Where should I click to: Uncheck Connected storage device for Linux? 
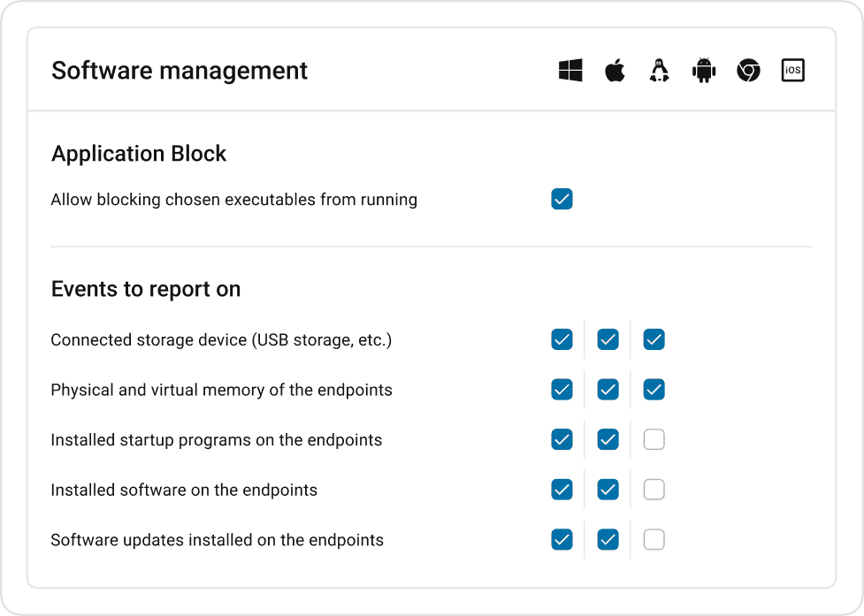pos(654,339)
